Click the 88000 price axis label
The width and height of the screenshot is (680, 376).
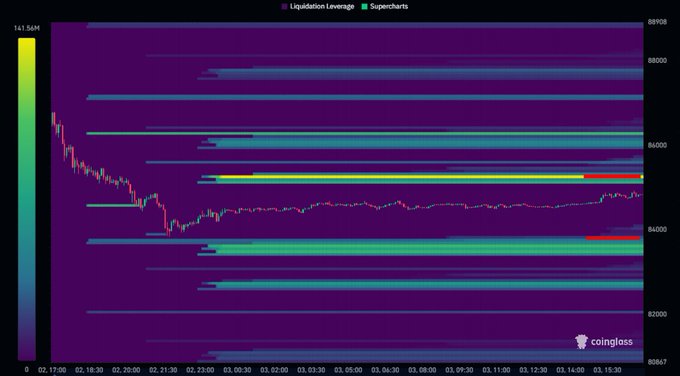(657, 61)
